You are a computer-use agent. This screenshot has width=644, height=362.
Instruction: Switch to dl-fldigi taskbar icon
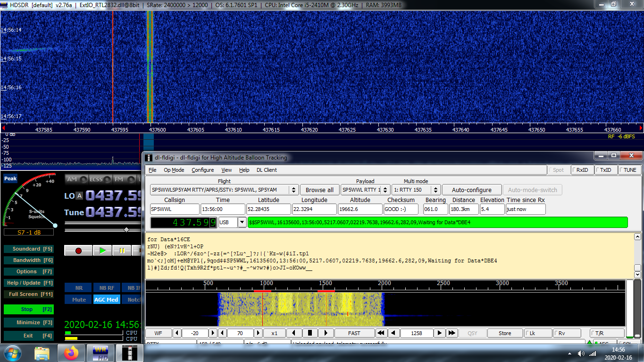point(130,353)
